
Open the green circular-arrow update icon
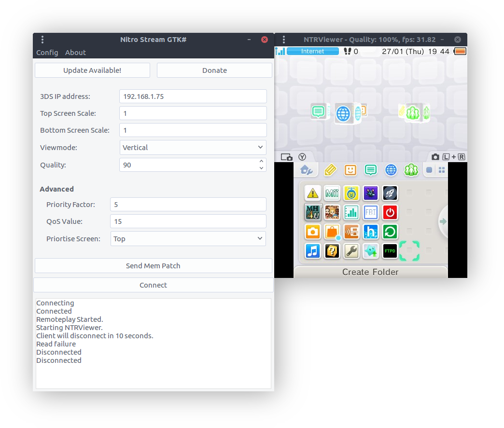click(x=390, y=232)
